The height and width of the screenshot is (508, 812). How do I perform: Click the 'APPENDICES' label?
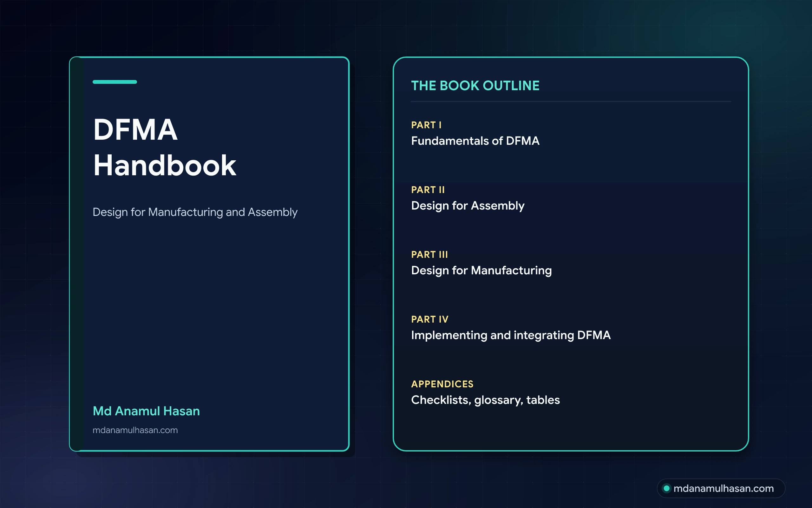point(442,384)
